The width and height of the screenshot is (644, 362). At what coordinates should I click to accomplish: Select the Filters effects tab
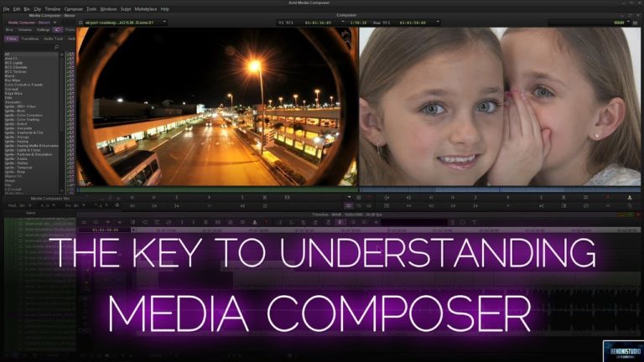click(12, 39)
